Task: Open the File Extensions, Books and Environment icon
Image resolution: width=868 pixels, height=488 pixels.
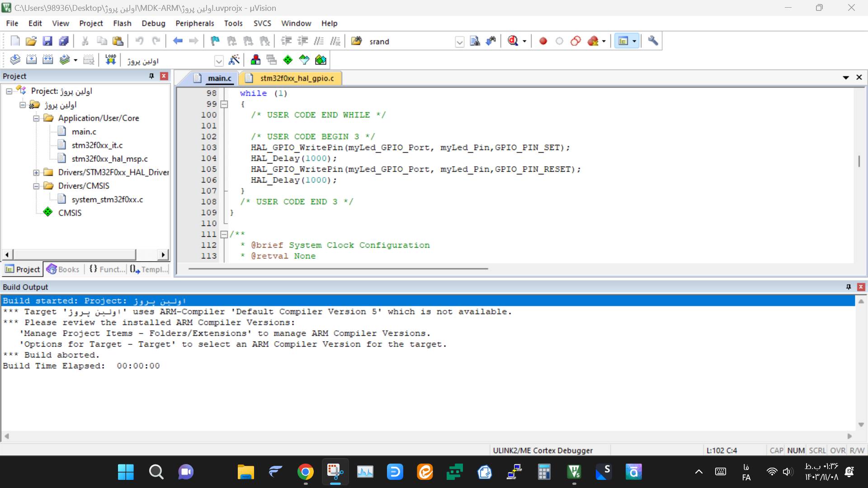Action: tap(255, 60)
